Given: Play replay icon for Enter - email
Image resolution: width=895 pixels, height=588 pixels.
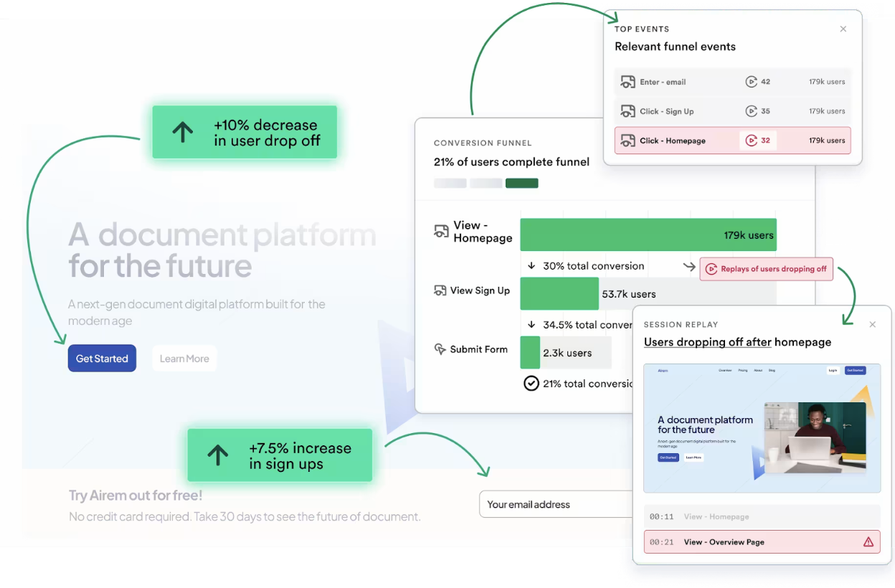Looking at the screenshot, I should [x=751, y=82].
